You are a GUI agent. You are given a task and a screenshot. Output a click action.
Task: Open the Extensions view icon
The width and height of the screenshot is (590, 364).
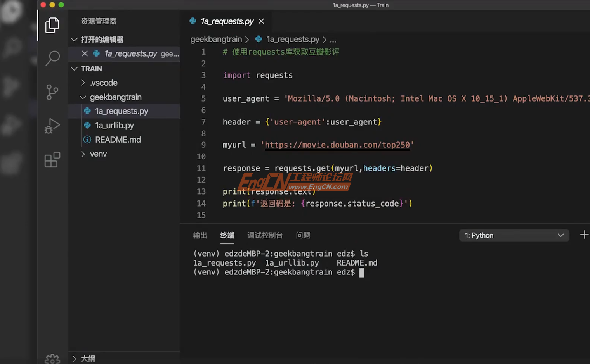[x=52, y=159]
